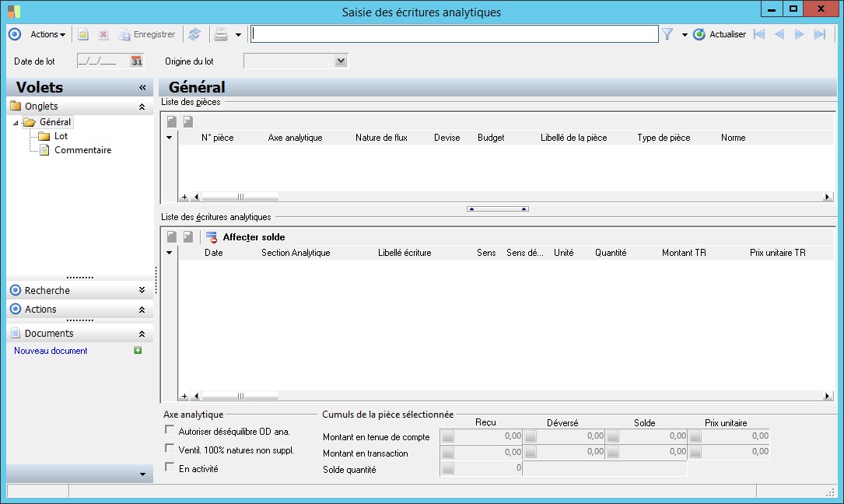The width and height of the screenshot is (844, 504).
Task: Go to the last record arrow
Action: click(x=819, y=34)
